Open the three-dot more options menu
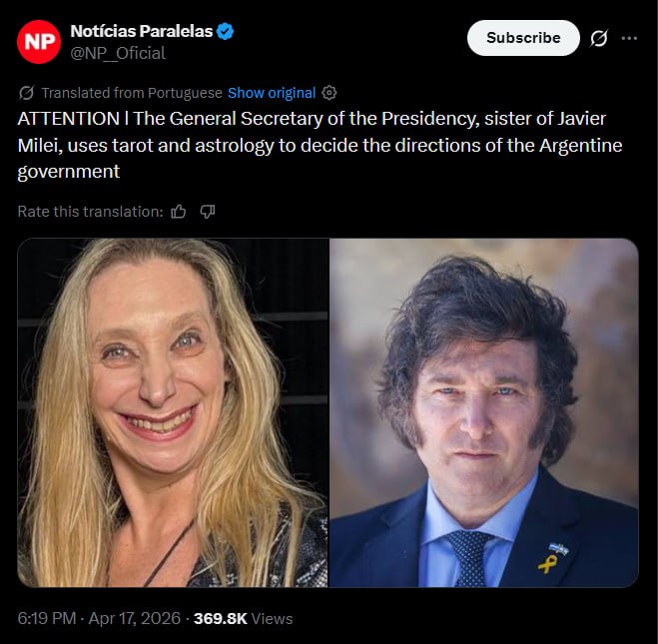This screenshot has width=658, height=644. click(x=629, y=38)
